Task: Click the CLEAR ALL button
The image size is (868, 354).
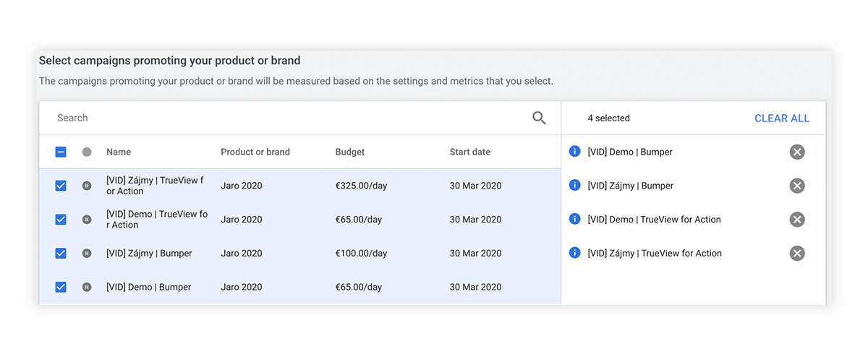Action: pyautogui.click(x=782, y=118)
